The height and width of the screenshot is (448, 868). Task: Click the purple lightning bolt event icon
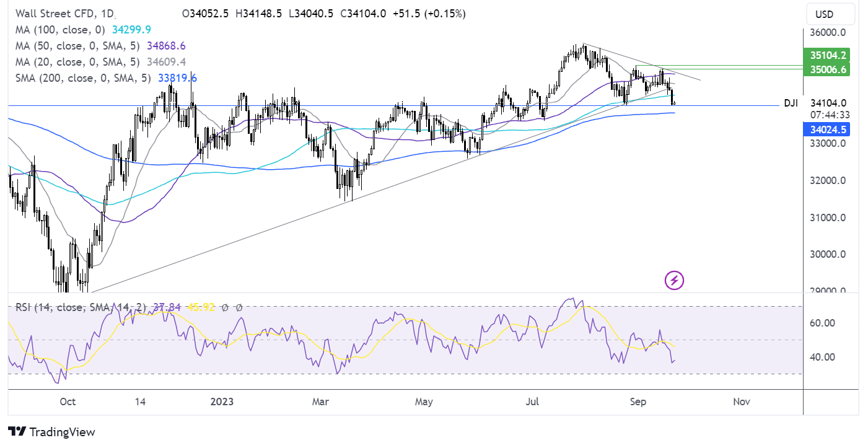[x=674, y=281]
